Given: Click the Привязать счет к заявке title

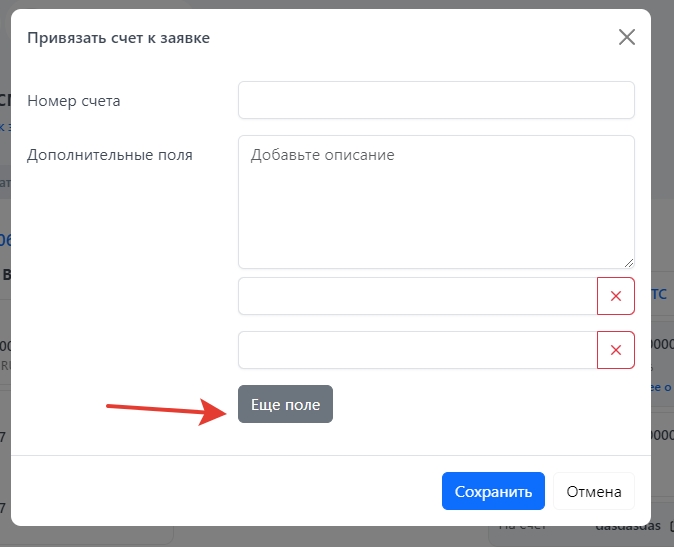Looking at the screenshot, I should [x=118, y=38].
